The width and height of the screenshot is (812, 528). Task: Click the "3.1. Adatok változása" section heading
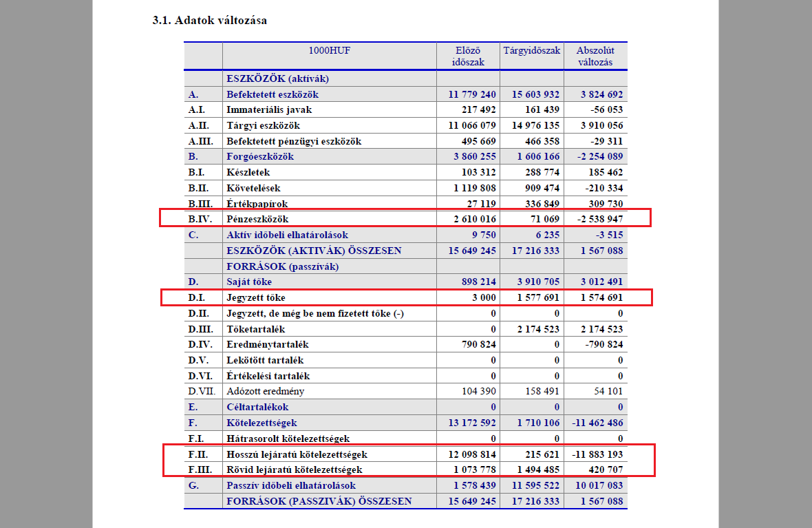(x=209, y=20)
